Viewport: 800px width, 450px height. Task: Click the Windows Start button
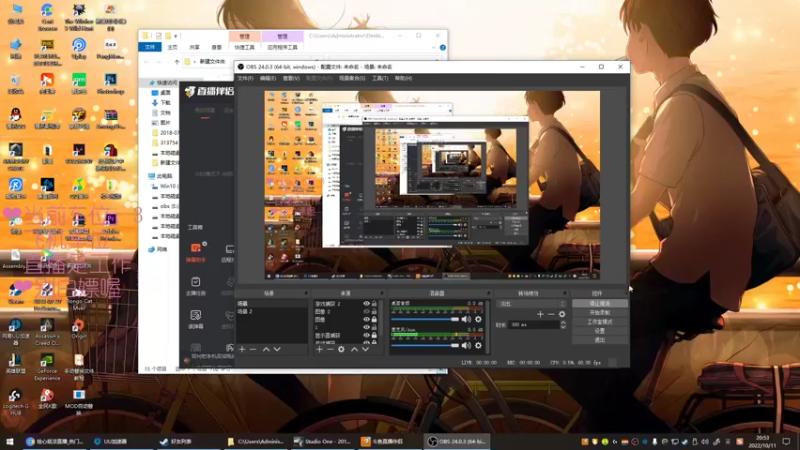coord(10,441)
